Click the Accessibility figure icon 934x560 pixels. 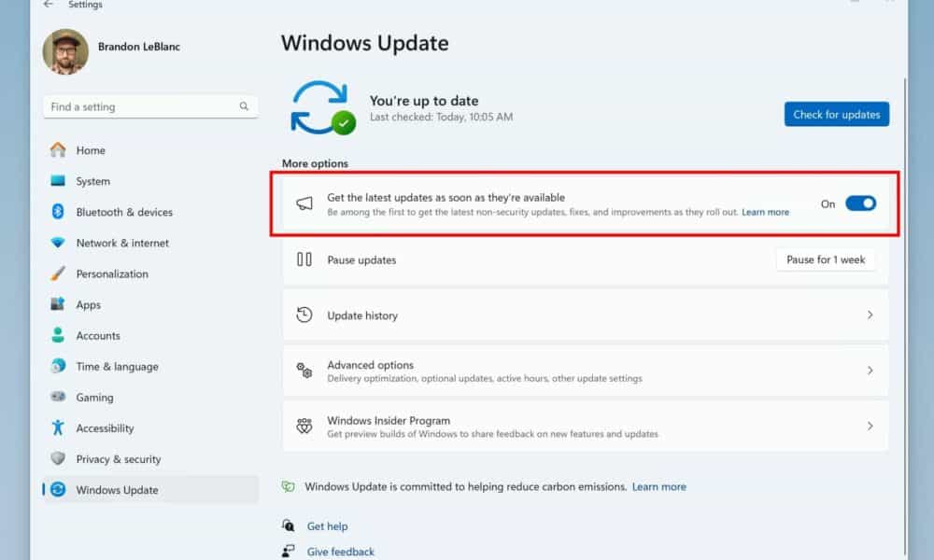click(x=58, y=427)
